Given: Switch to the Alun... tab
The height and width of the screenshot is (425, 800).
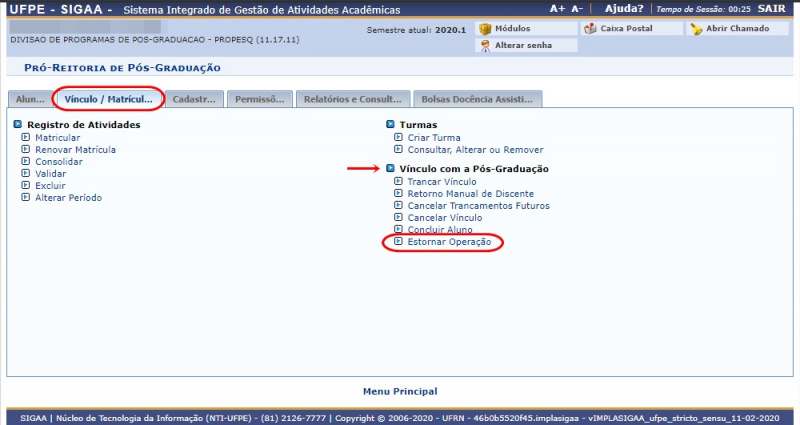Looking at the screenshot, I should 30,100.
